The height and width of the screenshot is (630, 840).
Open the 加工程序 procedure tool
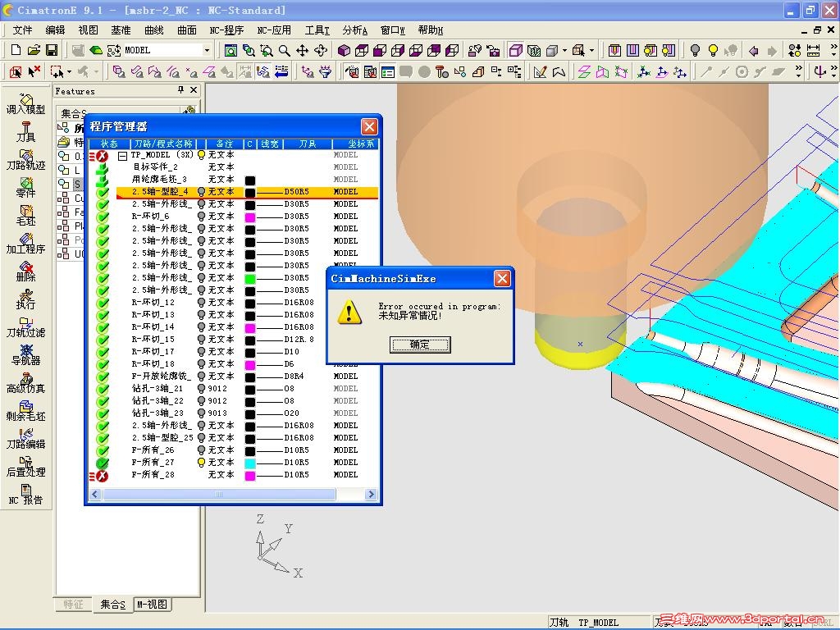coord(25,243)
